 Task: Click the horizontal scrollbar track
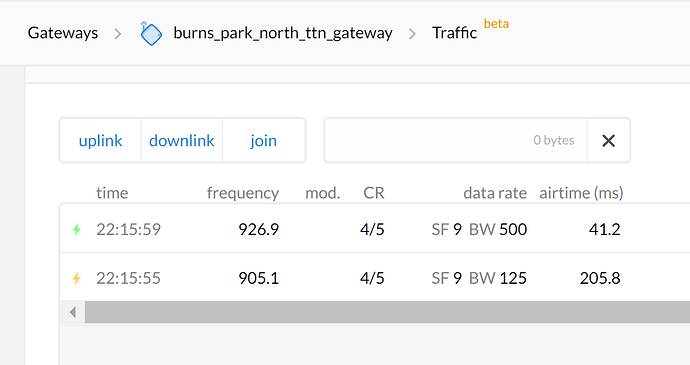click(x=387, y=312)
